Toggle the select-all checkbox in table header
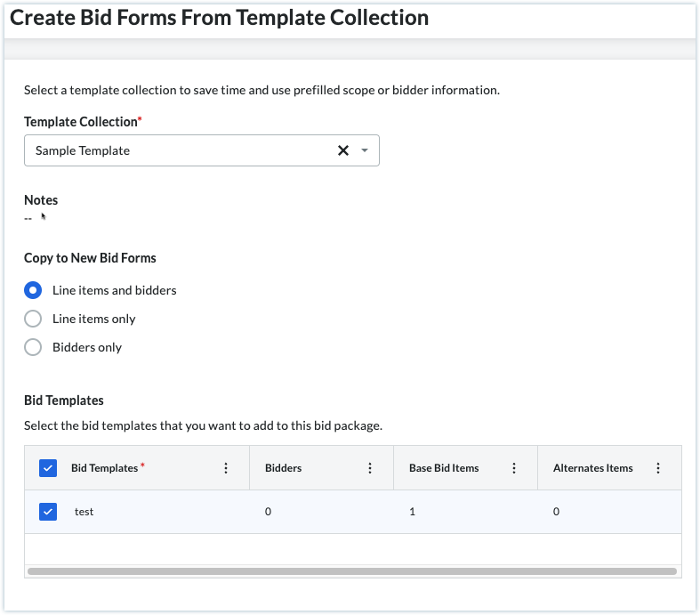The width and height of the screenshot is (700, 615). (48, 468)
